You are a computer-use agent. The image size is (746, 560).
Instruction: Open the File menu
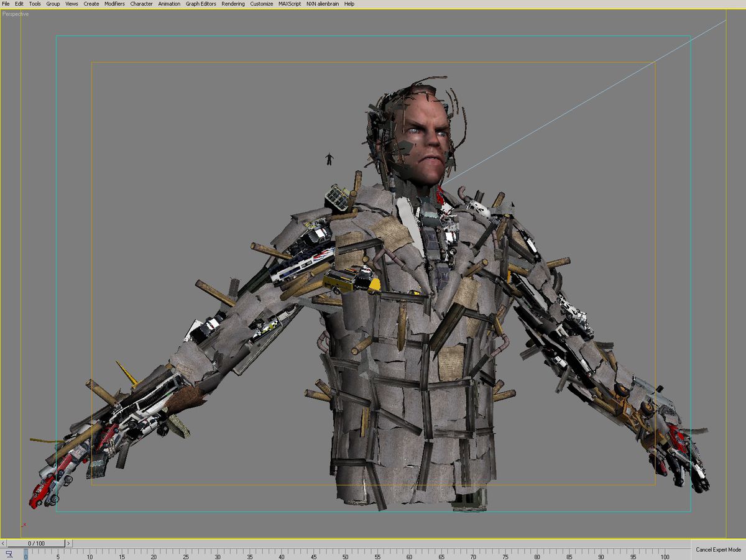[x=6, y=4]
